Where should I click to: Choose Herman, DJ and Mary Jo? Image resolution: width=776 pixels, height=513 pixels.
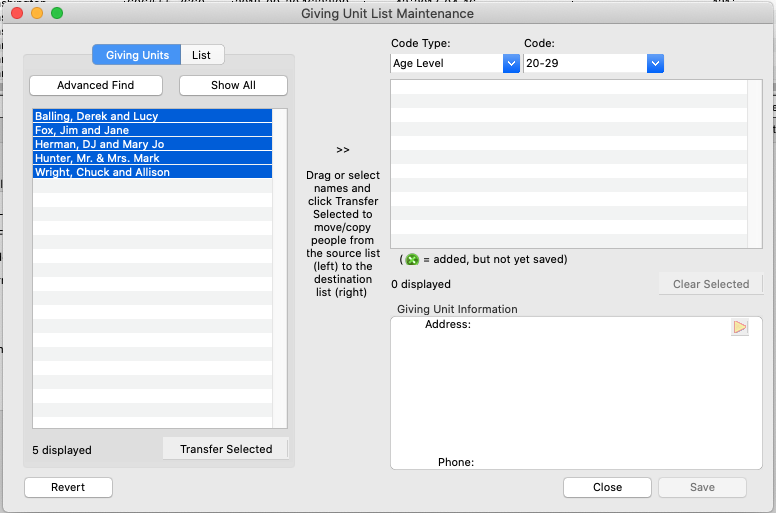tap(152, 144)
